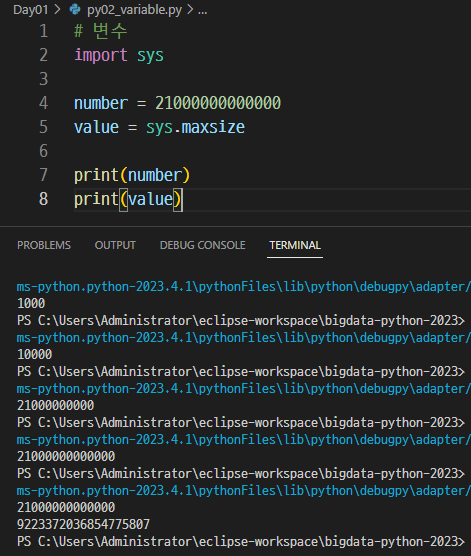
Task: Click the Python file icon in breadcrumb
Action: pos(75,10)
